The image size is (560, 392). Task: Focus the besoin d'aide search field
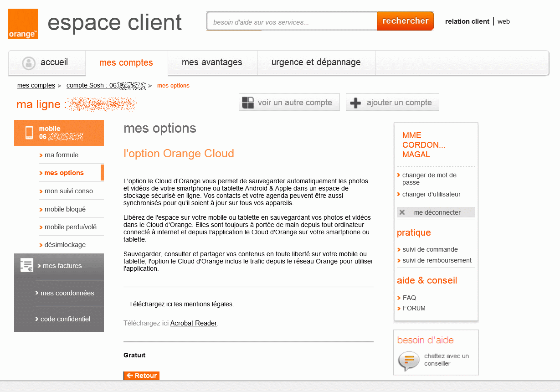point(292,21)
